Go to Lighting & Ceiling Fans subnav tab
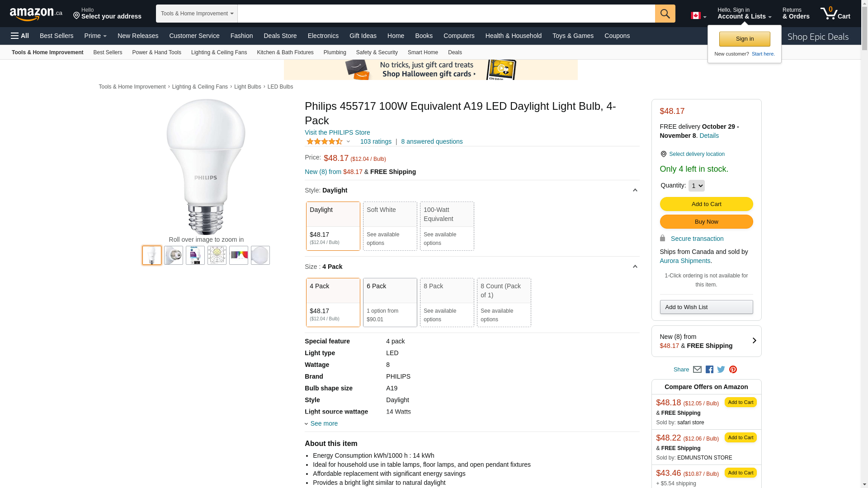Viewport: 868px width, 488px height. click(x=219, y=52)
